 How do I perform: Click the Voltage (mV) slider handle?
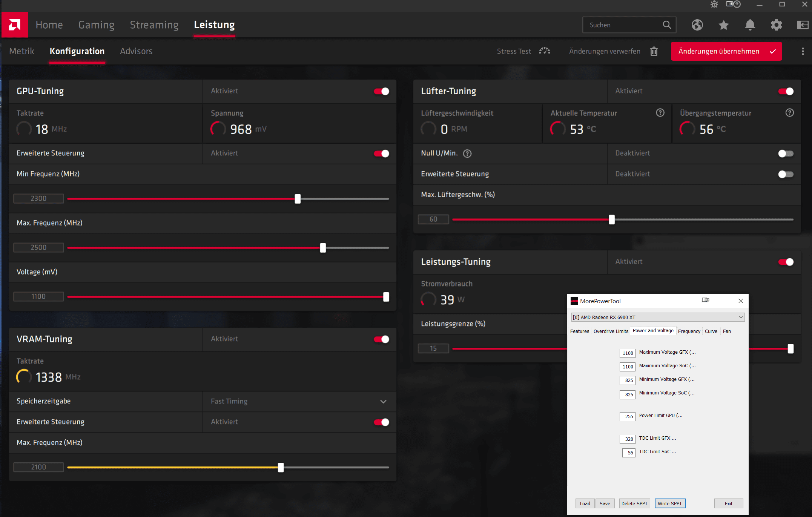[386, 297]
